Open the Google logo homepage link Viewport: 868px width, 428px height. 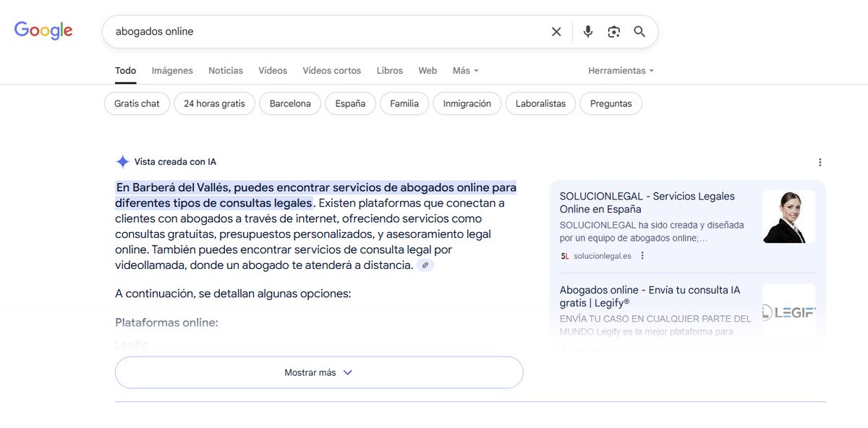pos(43,30)
